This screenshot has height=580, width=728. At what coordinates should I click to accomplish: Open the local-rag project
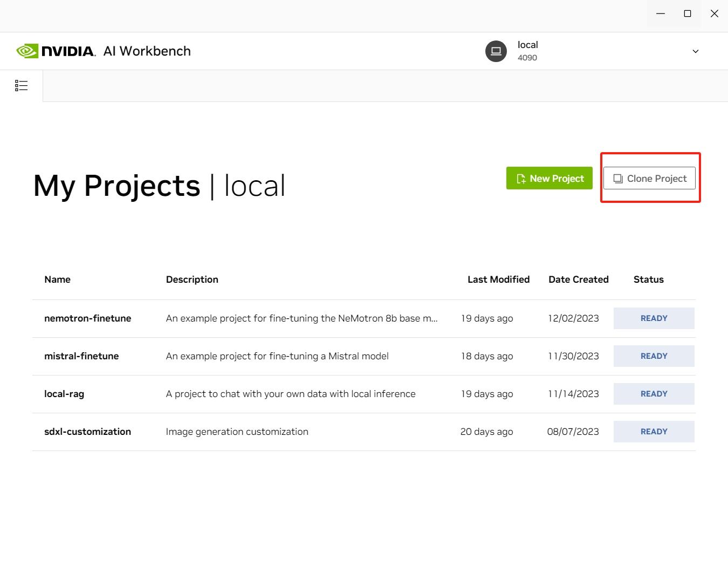pyautogui.click(x=64, y=394)
